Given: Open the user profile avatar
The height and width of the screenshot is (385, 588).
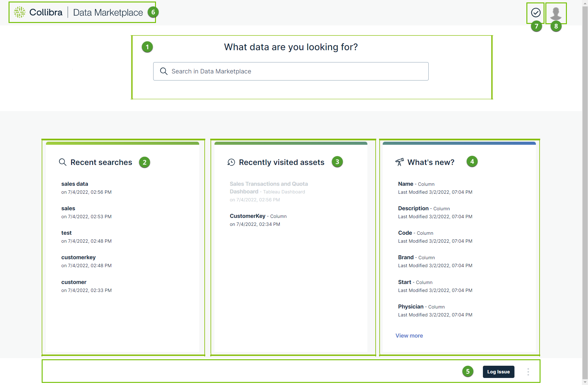Looking at the screenshot, I should coord(556,13).
